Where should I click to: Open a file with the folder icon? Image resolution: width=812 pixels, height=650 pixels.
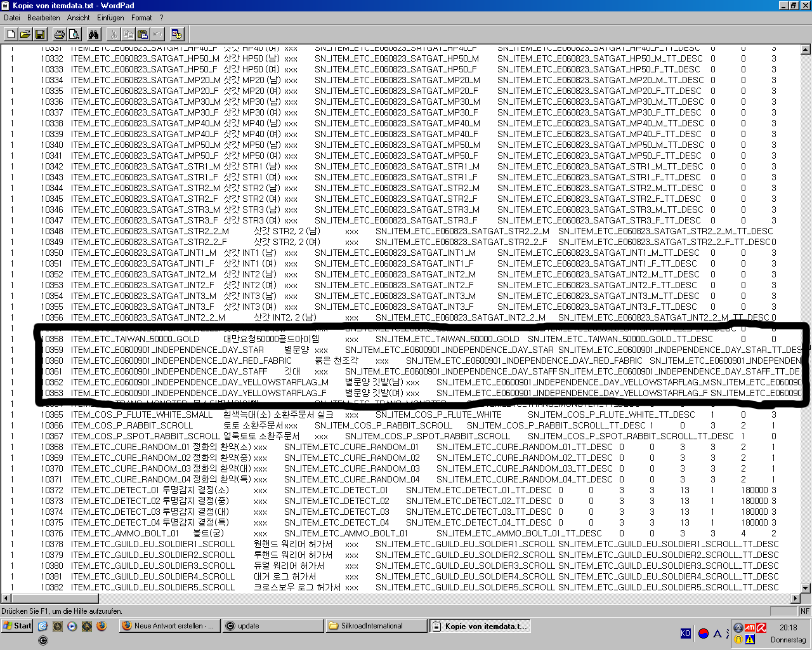click(25, 34)
